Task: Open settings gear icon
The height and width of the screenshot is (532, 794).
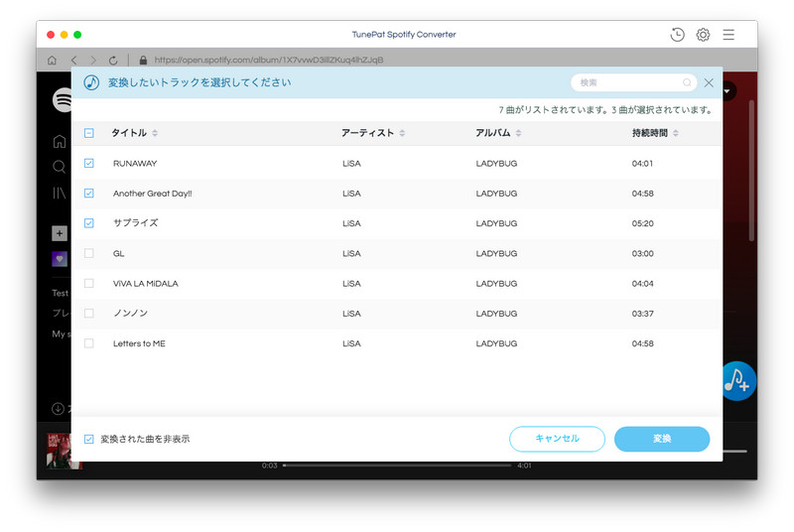Action: [703, 35]
